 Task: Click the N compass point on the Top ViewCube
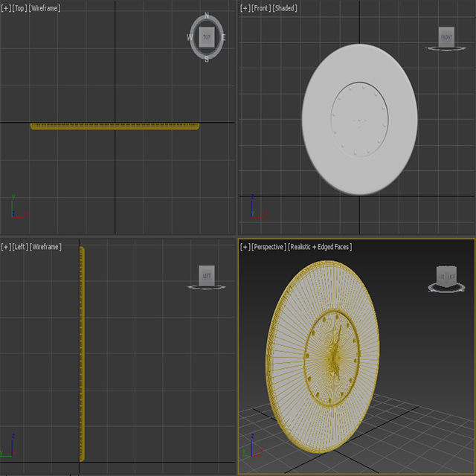click(x=207, y=15)
